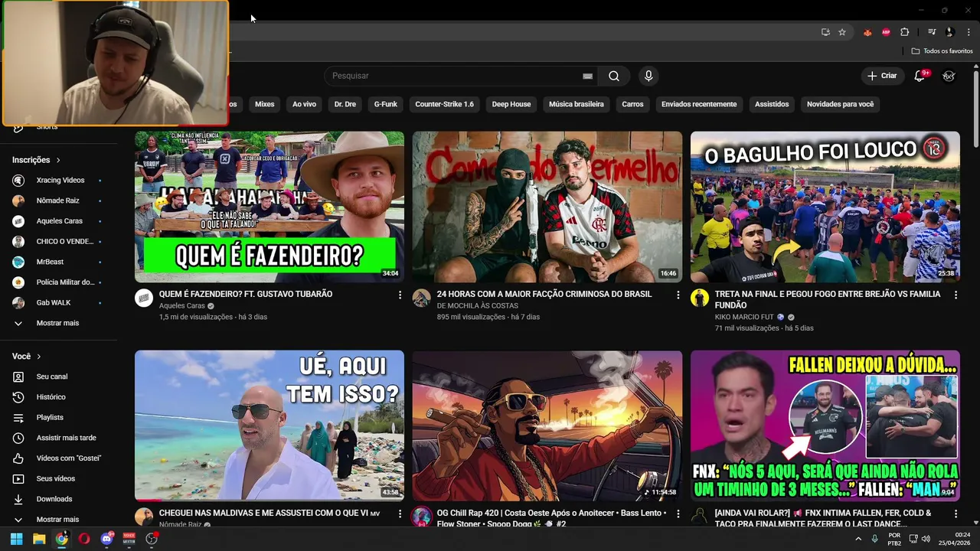Open options menu for TRETA NA FINAL video
Screen dimensions: 980x551
pyautogui.click(x=955, y=295)
